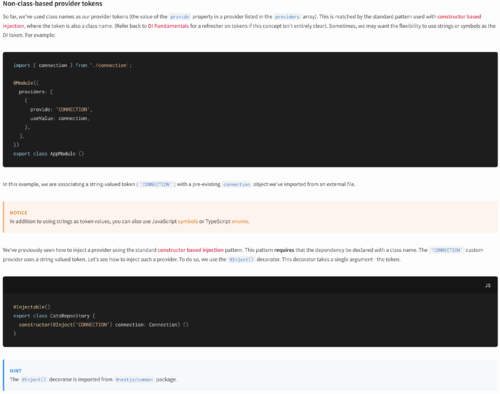The image size is (500, 394).
Task: Click the HINT label in blue callout
Action: [x=16, y=371]
